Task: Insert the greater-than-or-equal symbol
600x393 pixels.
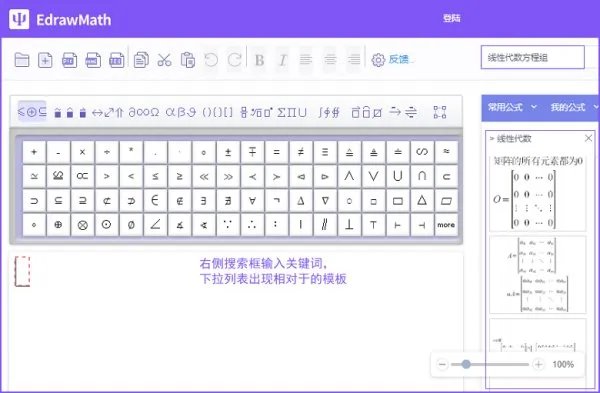Action: click(x=179, y=176)
